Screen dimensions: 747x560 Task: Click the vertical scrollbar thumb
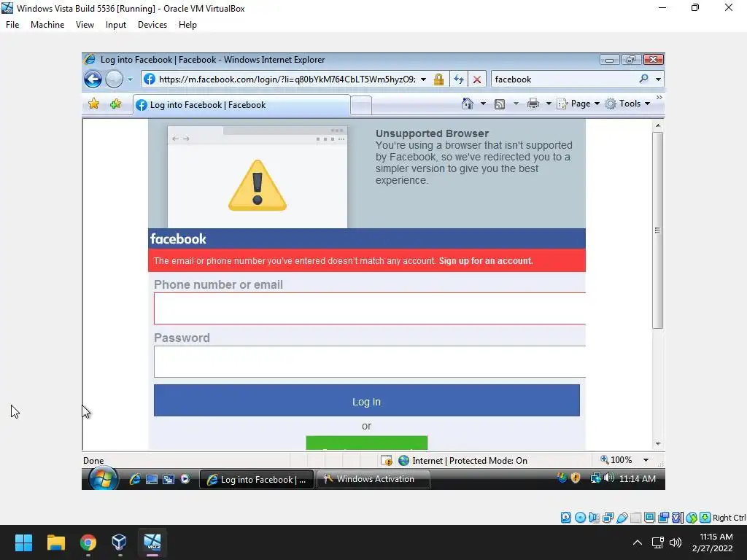coord(658,230)
